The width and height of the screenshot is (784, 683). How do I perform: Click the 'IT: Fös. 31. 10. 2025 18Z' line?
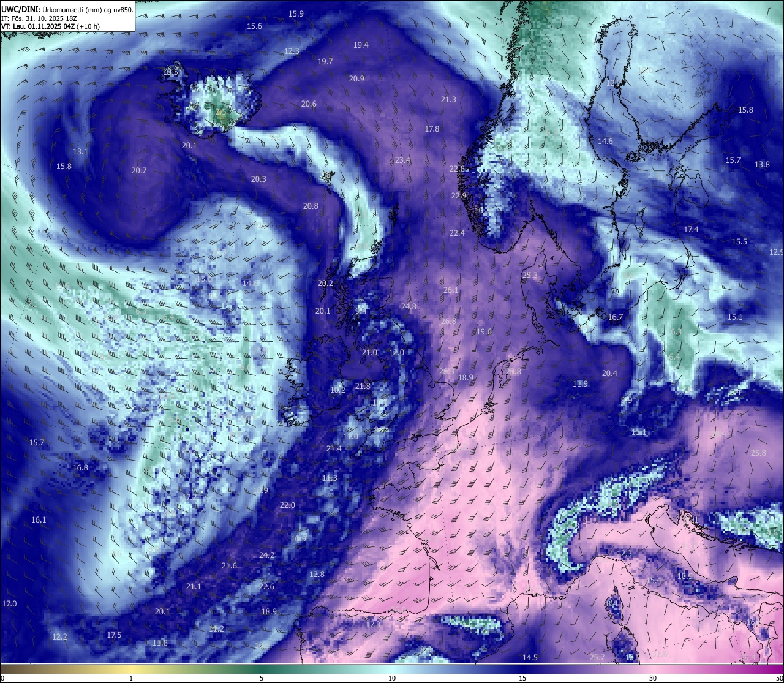click(39, 18)
